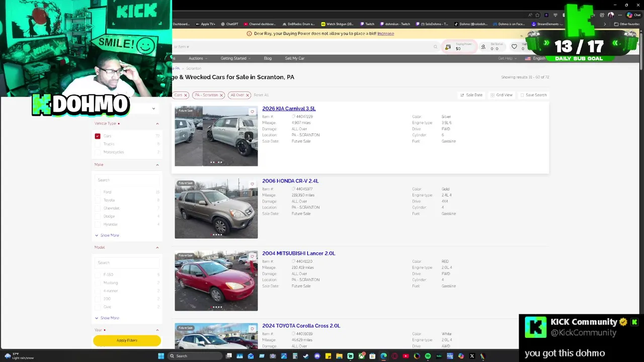Collapse the Make filter section
The height and width of the screenshot is (362, 644).
[x=157, y=165]
